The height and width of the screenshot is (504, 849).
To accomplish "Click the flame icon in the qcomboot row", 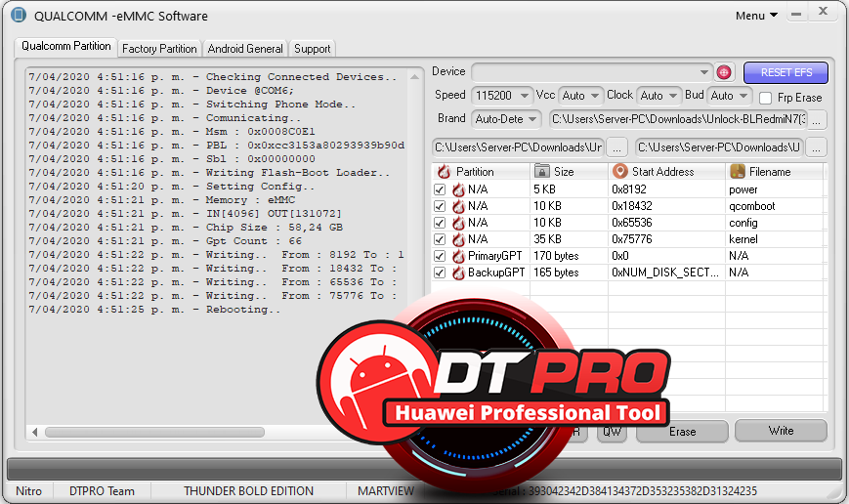I will point(458,206).
